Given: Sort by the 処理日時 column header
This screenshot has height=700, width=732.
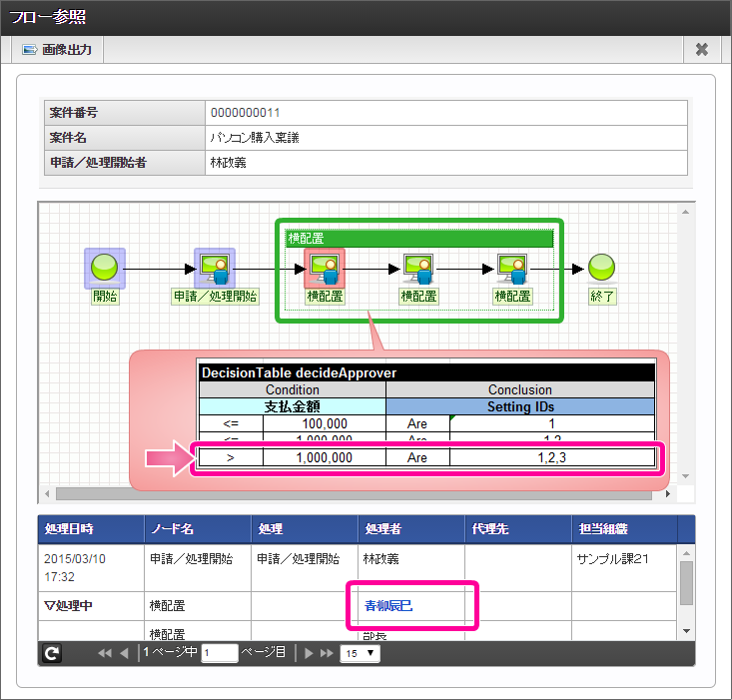Looking at the screenshot, I should click(91, 529).
